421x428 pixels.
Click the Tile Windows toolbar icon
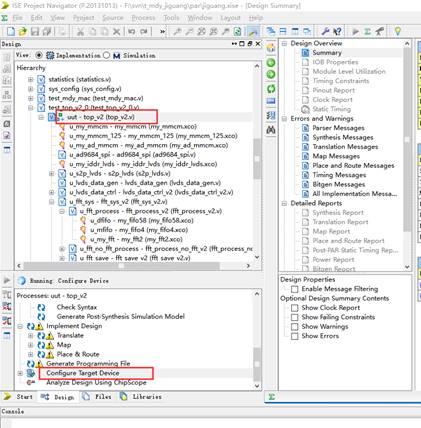[x=283, y=31]
